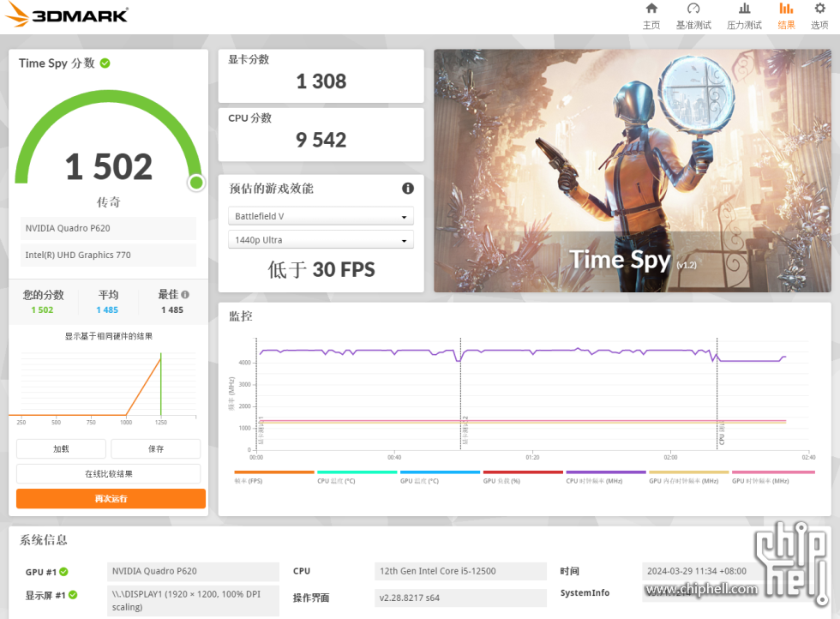The width and height of the screenshot is (840, 619).
Task: Open the 主页 home icon
Action: pos(651,9)
